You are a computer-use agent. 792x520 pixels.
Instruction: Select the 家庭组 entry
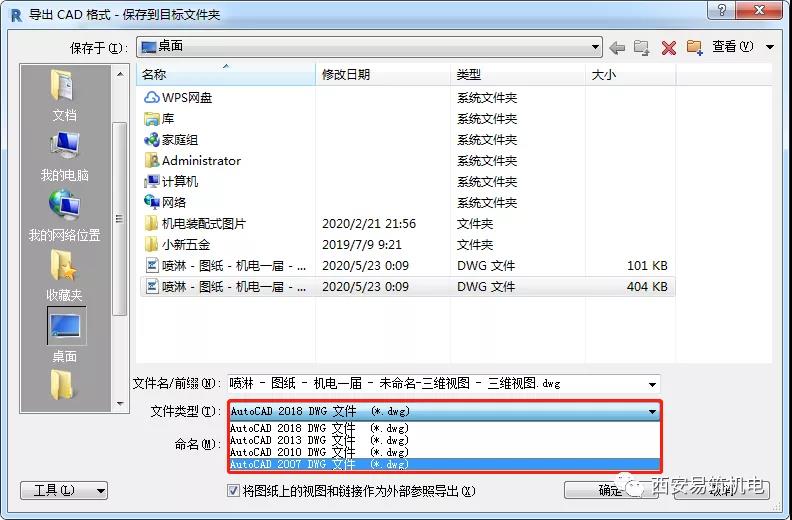click(171, 140)
